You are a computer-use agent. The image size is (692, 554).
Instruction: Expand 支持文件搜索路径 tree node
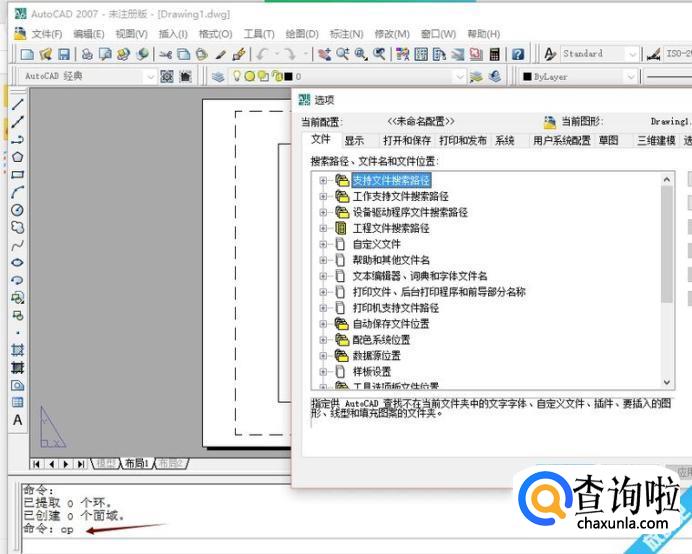(x=323, y=180)
